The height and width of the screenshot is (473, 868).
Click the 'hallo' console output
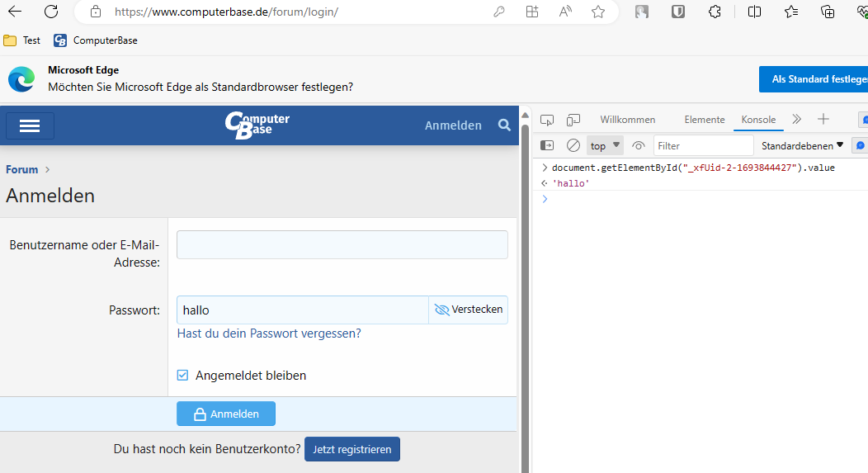[x=571, y=183]
